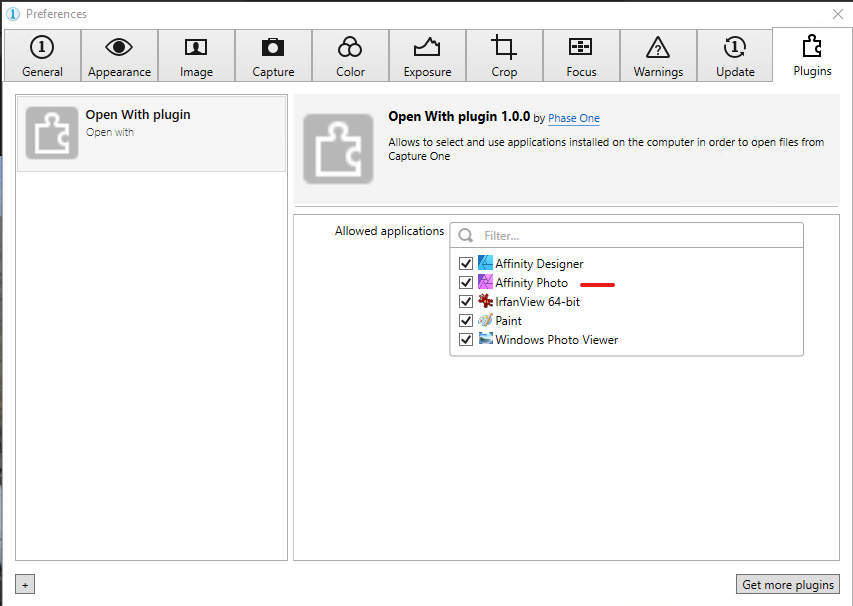Uncheck the Affinity Designer checkbox

pyautogui.click(x=465, y=264)
